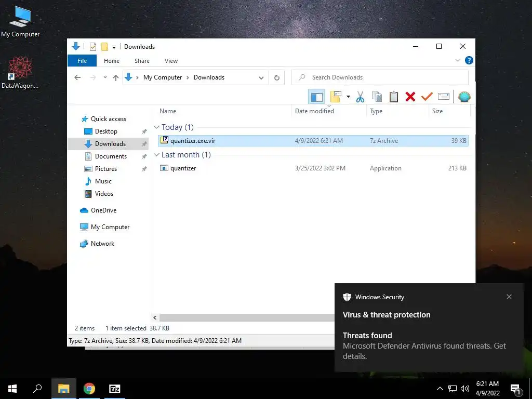Click the blue down-arrow icon in title bar
Image resolution: width=532 pixels, height=399 pixels.
coord(76,46)
